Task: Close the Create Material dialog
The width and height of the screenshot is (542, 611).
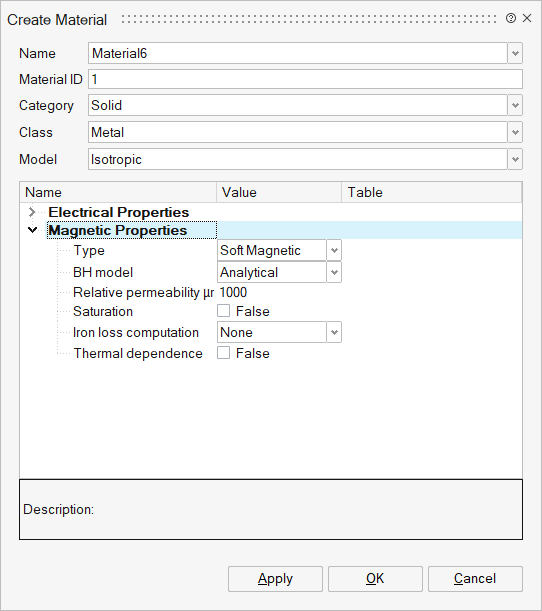Action: 527,18
